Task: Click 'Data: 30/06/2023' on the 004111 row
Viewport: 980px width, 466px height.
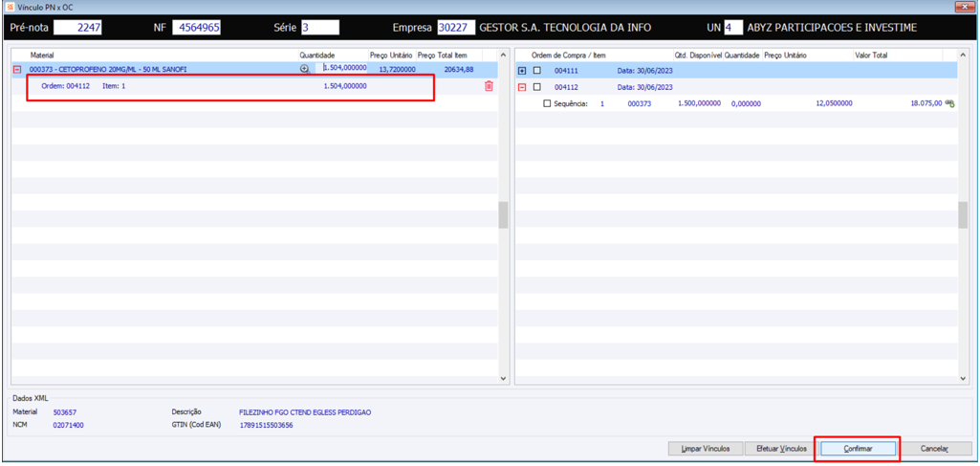Action: [645, 71]
